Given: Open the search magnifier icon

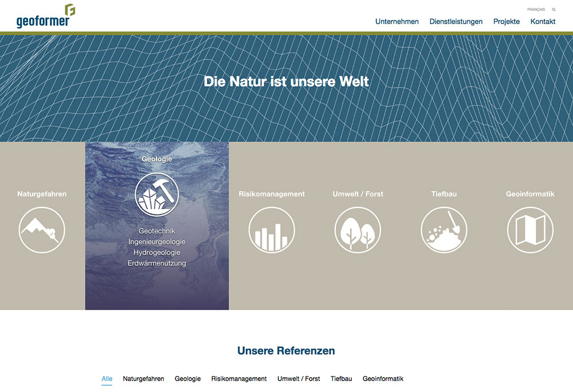Looking at the screenshot, I should [554, 10].
